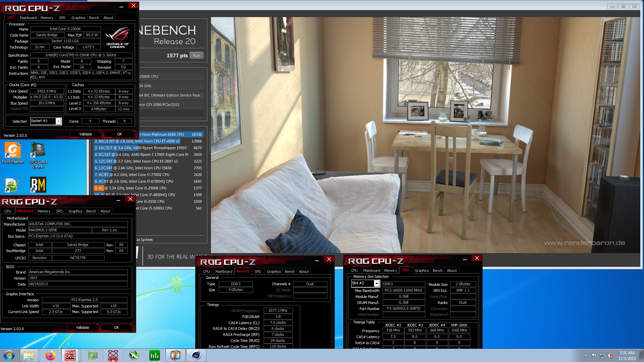Open SPD tab in the Memory CPU-Z window

pyautogui.click(x=258, y=271)
